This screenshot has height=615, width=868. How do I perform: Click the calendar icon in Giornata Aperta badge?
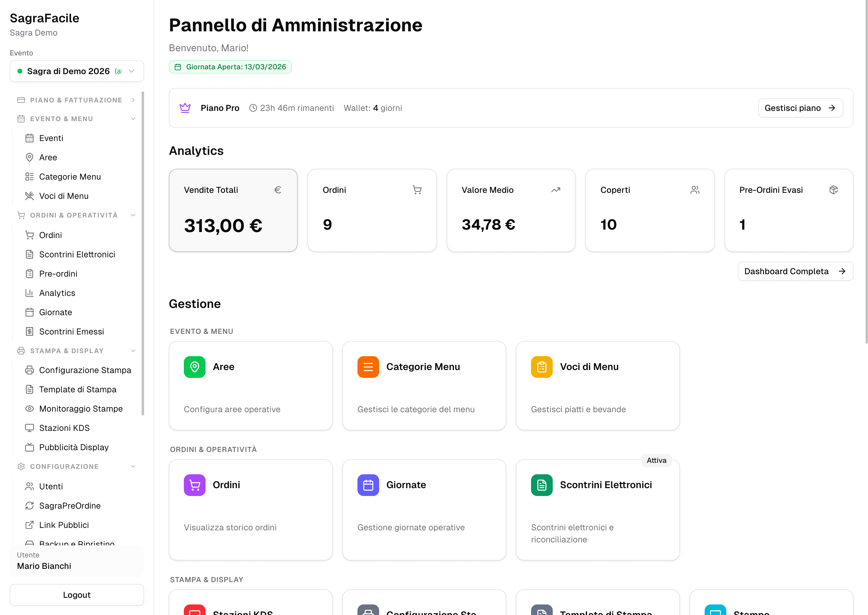[x=178, y=67]
